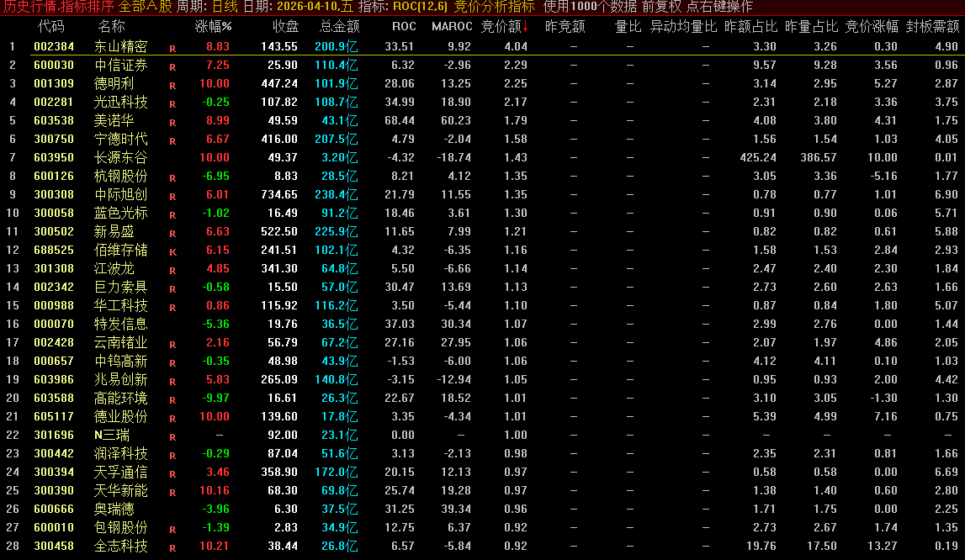
Task: Click the R marker beside 光迅科技
Action: click(172, 104)
